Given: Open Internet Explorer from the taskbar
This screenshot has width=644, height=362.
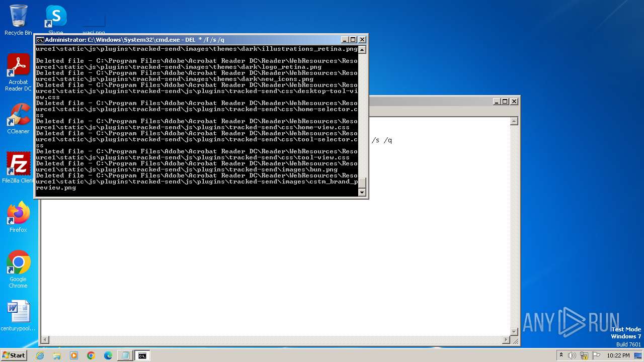Looking at the screenshot, I should click(40, 355).
